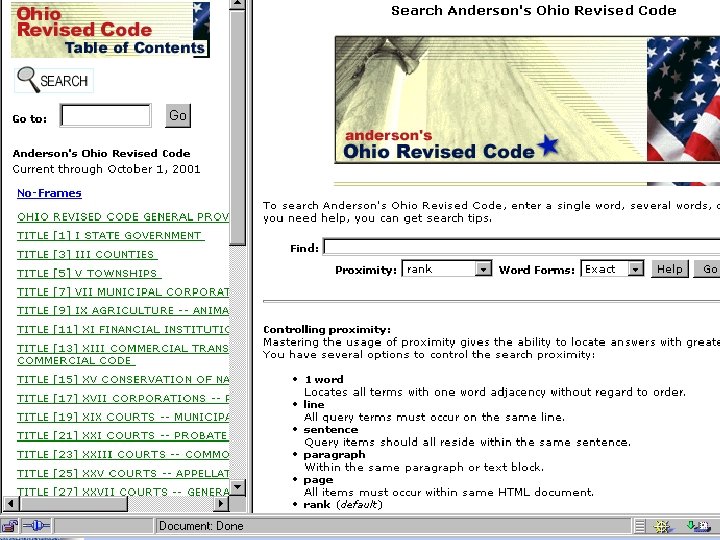Viewport: 720px width, 540px height.
Task: Click the 'paragraph' proximity option text
Action: [x=334, y=455]
